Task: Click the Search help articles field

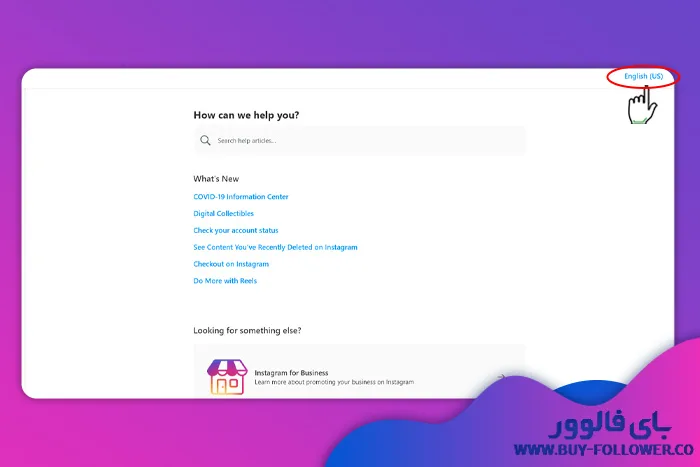Action: [359, 141]
